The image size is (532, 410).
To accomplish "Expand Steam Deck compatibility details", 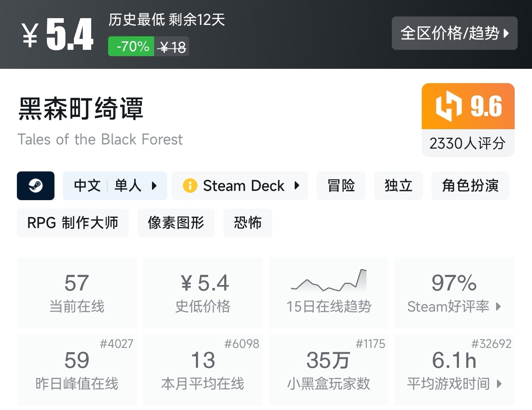I will [239, 185].
